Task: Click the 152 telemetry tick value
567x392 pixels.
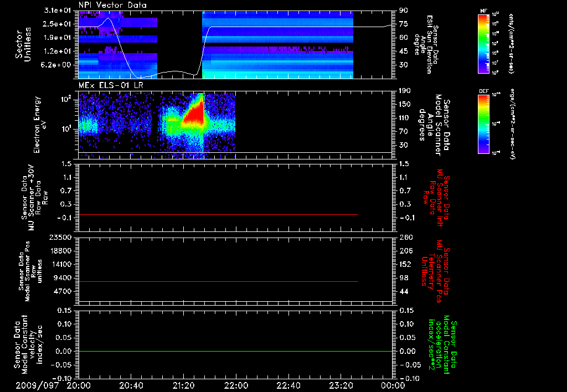Action: tap(405, 264)
